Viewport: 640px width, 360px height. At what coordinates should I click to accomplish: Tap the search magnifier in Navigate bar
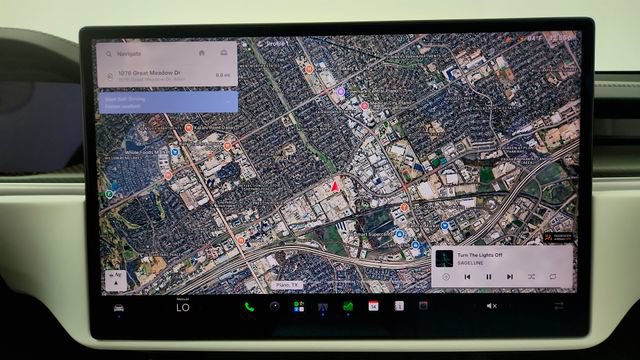tap(109, 54)
